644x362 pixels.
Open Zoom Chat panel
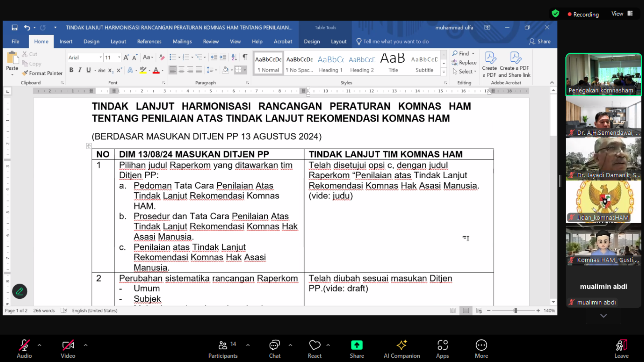pyautogui.click(x=275, y=349)
